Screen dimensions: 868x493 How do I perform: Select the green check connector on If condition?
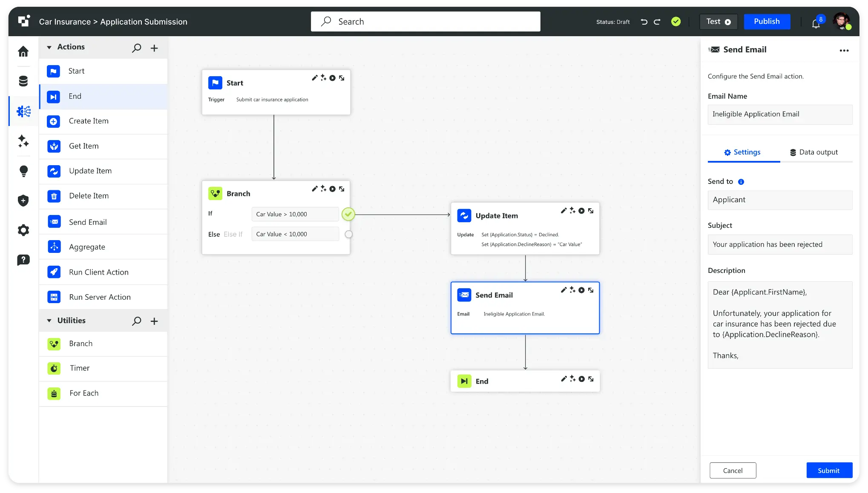[348, 214]
